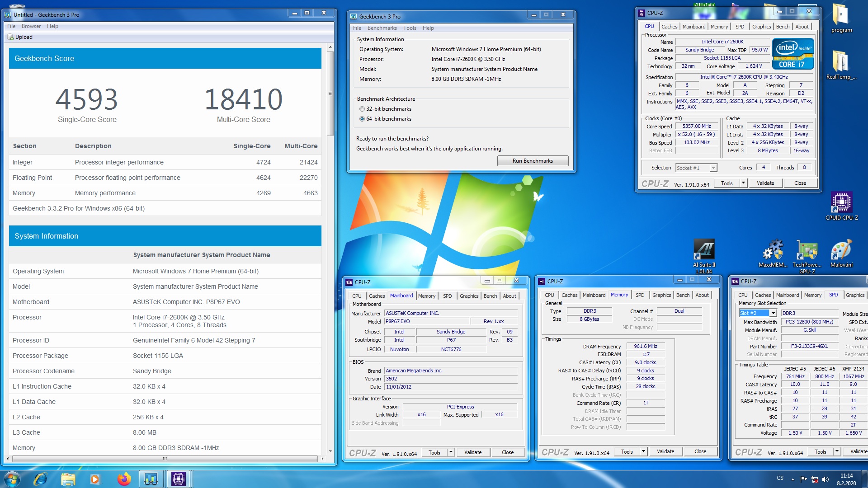This screenshot has height=488, width=868.
Task: Switch to Bench tab in top CPU-Z
Action: (783, 27)
